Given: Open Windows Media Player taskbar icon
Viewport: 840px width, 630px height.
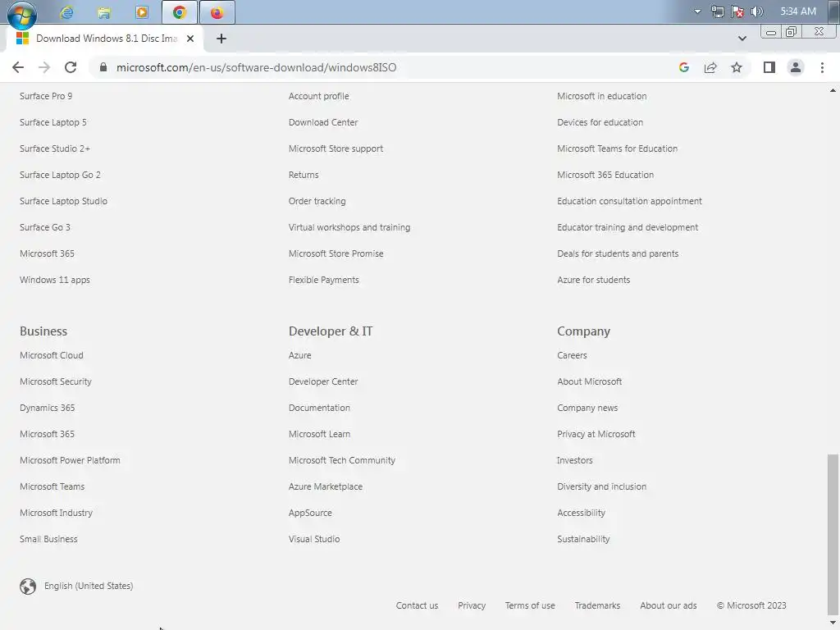Looking at the screenshot, I should 141,12.
